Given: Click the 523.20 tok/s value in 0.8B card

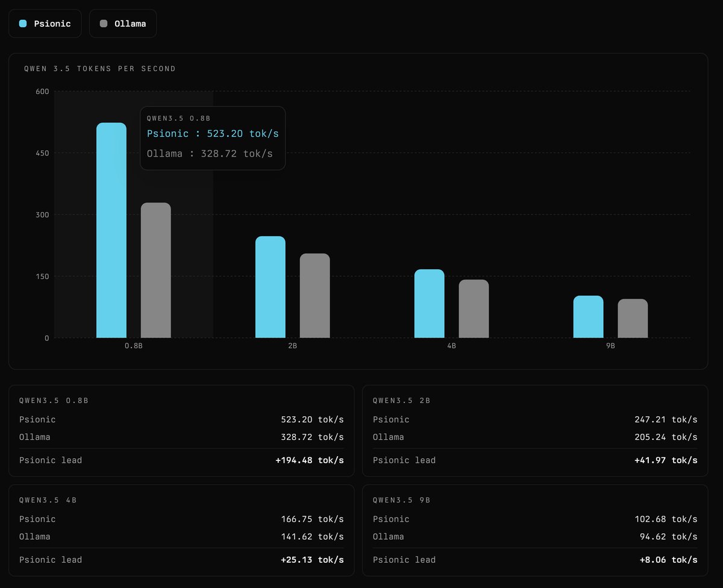Looking at the screenshot, I should (313, 420).
